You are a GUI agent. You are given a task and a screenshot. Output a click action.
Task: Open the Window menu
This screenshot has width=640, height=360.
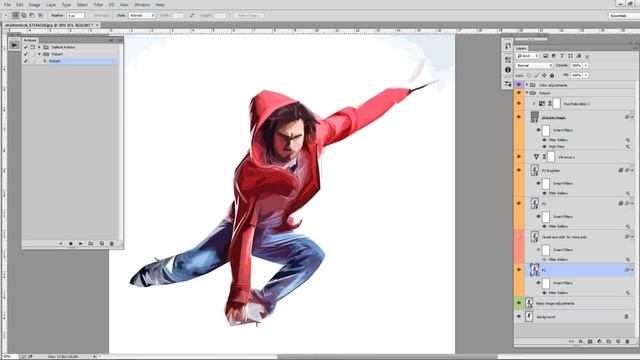pos(142,4)
